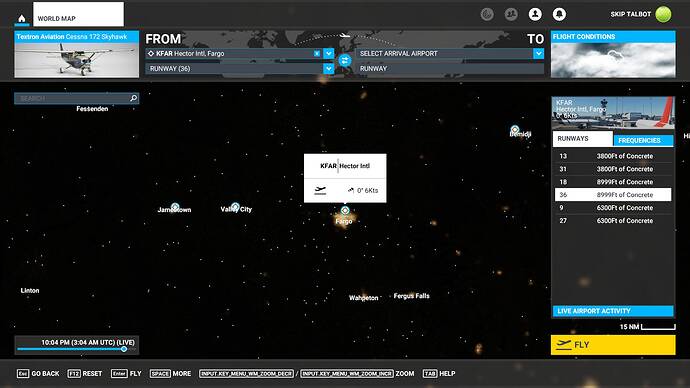Click the 15 NM map scale bar
Image resolution: width=690 pixels, height=388 pixels.
pos(658,326)
